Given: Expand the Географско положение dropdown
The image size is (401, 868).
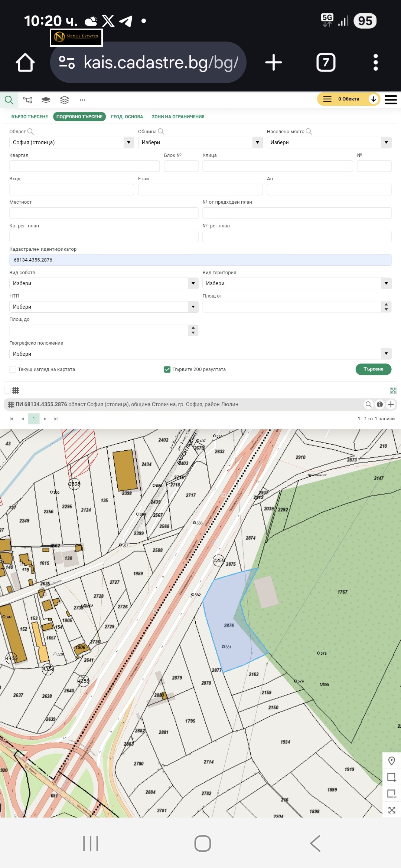Looking at the screenshot, I should click(200, 354).
